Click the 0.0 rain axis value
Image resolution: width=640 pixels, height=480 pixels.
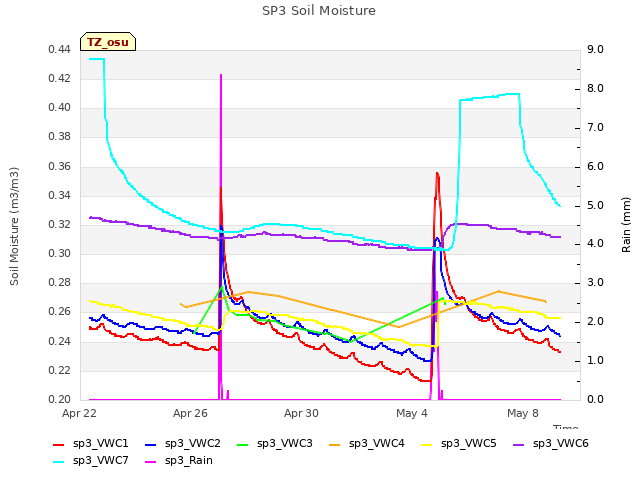[596, 400]
